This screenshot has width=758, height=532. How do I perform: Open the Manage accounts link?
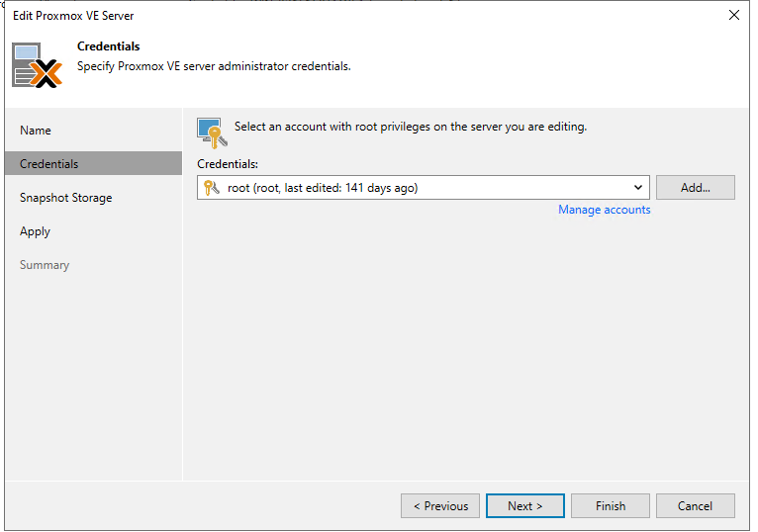click(604, 210)
